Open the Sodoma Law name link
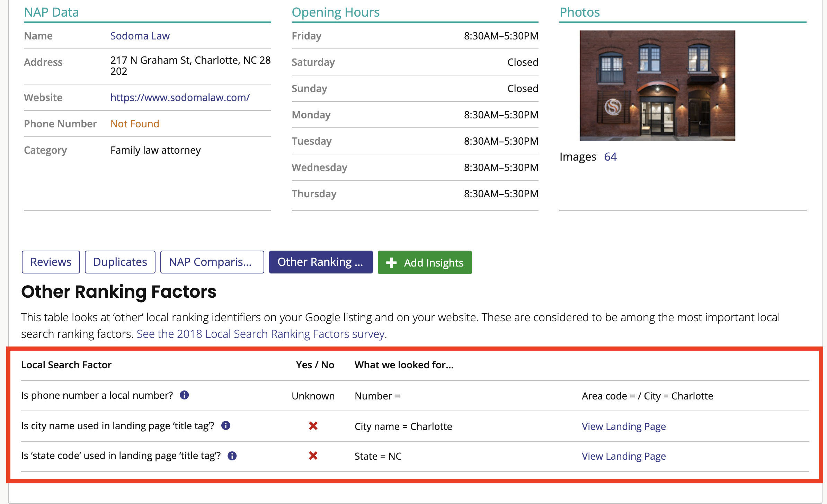 [140, 36]
